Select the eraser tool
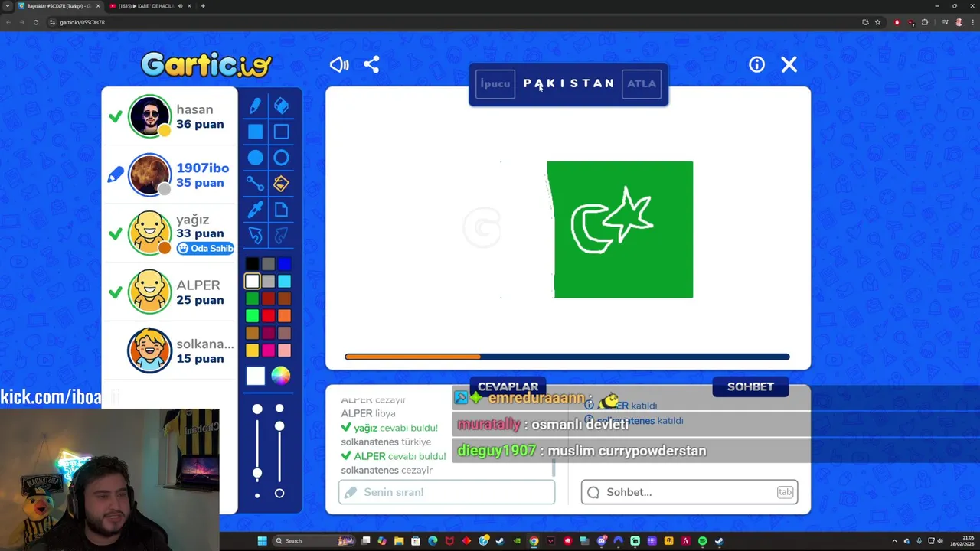The height and width of the screenshot is (551, 980). tap(281, 106)
